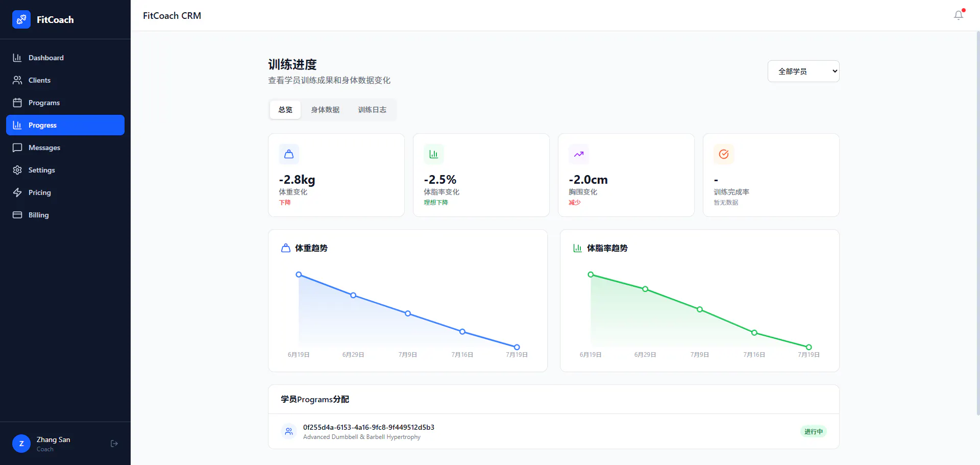Viewport: 980px width, 465px height.
Task: Click the users icon in program assignment row
Action: (289, 431)
